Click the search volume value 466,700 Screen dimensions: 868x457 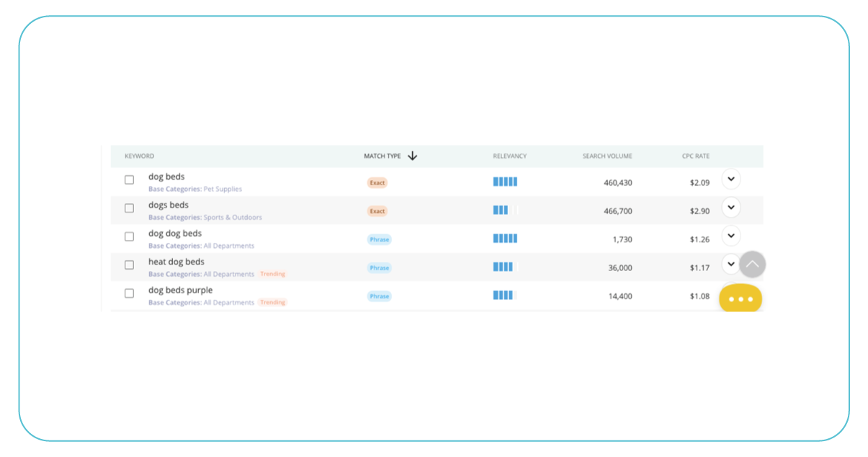618,211
